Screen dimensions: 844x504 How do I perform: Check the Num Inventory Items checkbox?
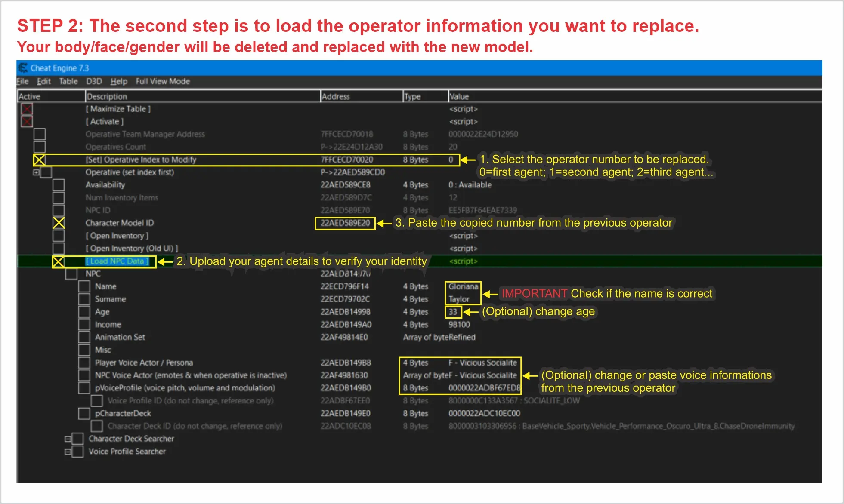(x=59, y=198)
